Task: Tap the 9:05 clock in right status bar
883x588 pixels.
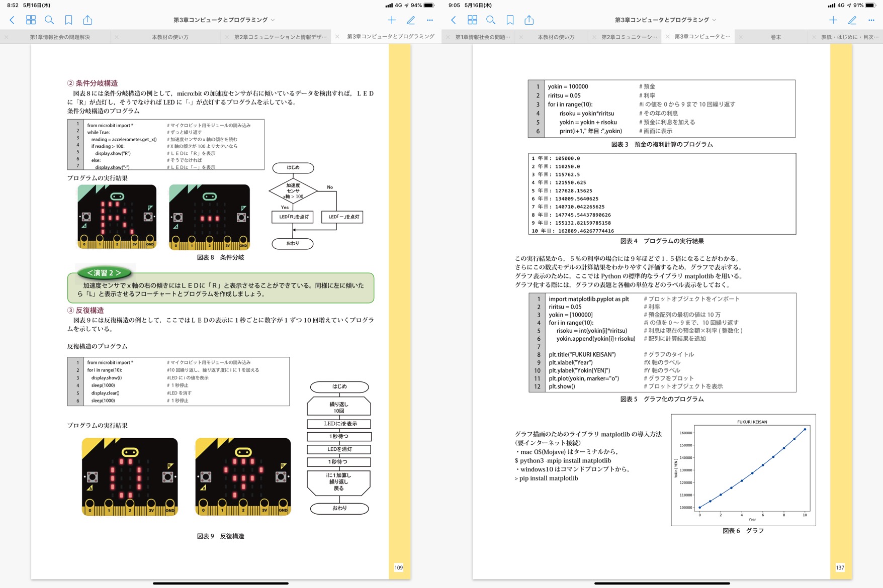Action: point(454,6)
